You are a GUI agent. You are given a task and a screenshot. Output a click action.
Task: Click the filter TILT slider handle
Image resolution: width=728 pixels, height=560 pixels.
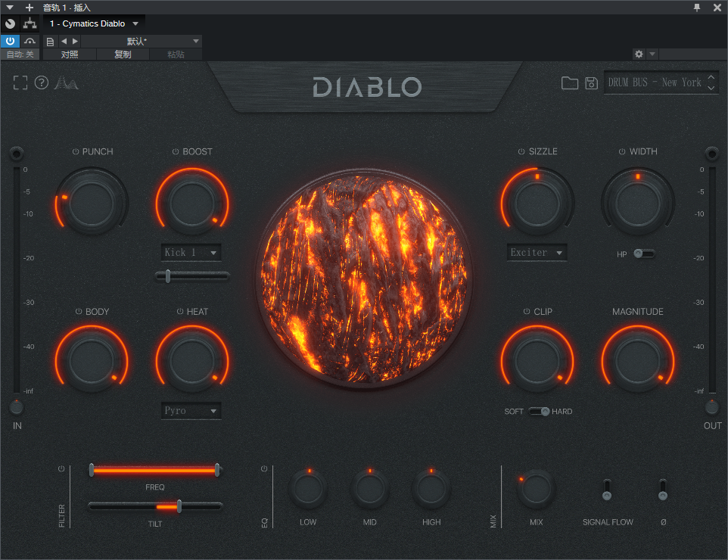(x=179, y=506)
